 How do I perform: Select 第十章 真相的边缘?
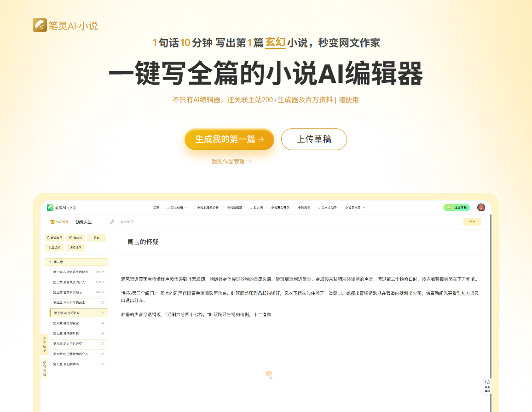point(79,364)
